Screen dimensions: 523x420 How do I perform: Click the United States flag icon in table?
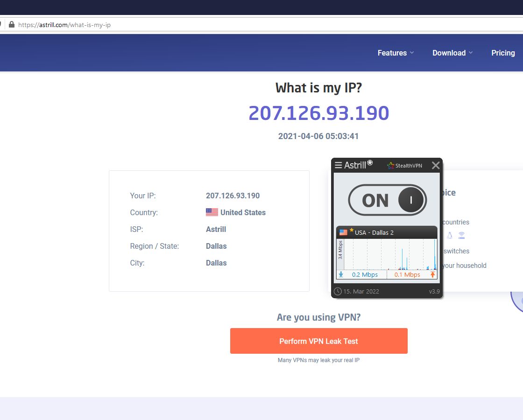(x=212, y=212)
